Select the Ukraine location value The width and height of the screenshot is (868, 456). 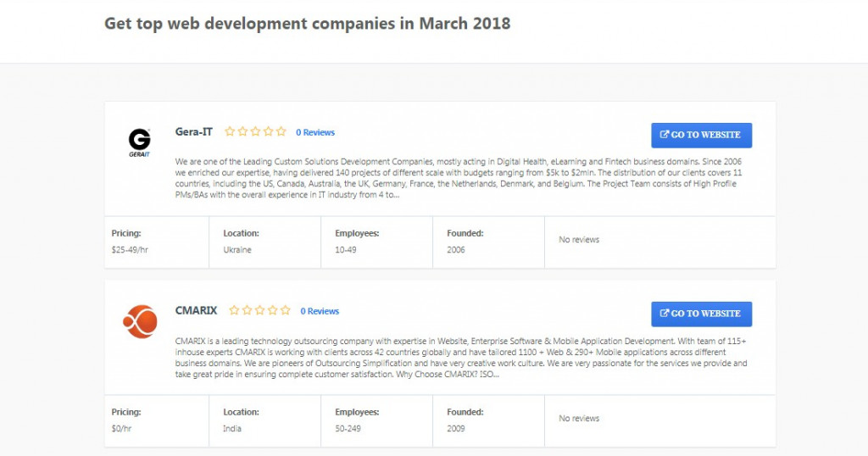(x=237, y=249)
